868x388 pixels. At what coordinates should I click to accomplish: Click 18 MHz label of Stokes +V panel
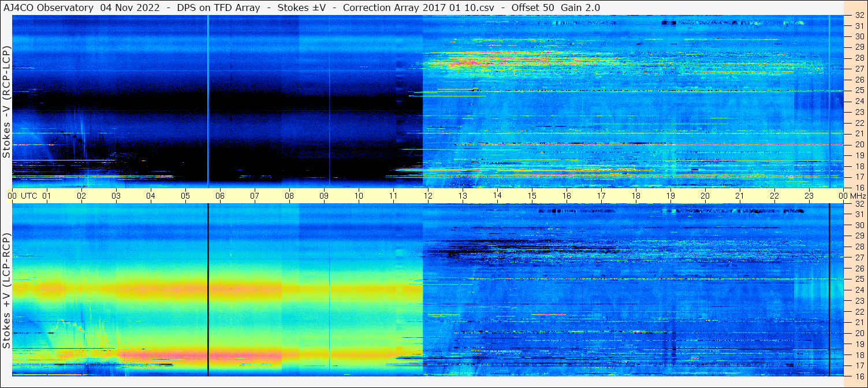(859, 355)
